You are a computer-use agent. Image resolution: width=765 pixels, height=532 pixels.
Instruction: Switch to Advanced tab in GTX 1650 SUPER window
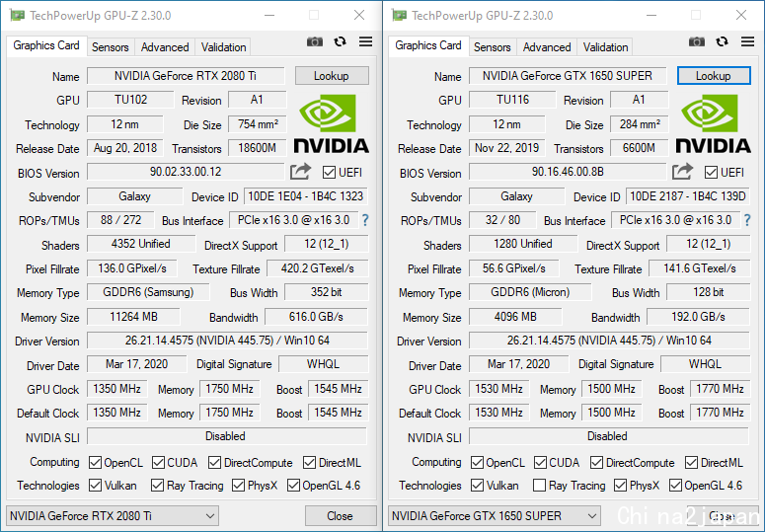pos(547,47)
